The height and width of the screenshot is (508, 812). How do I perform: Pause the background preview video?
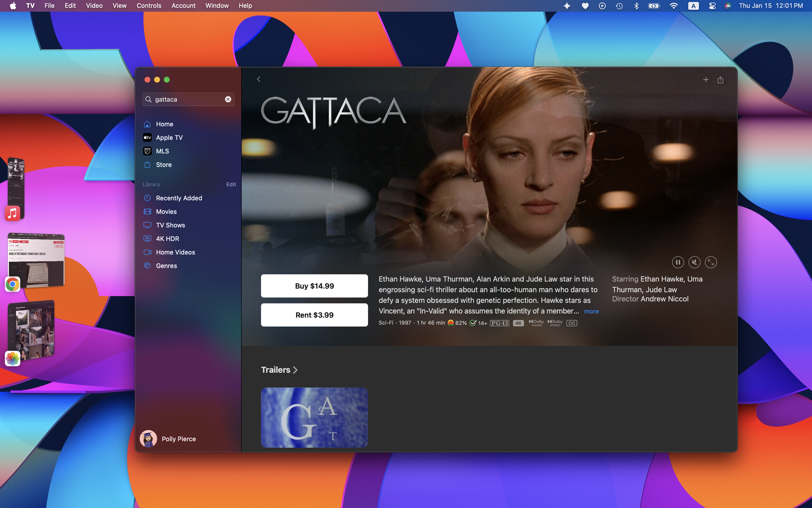tap(678, 262)
